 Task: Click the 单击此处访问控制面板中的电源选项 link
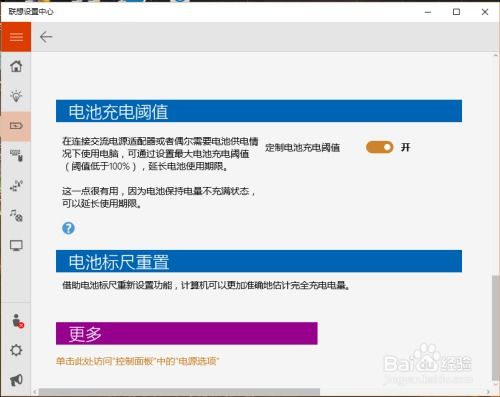137,361
